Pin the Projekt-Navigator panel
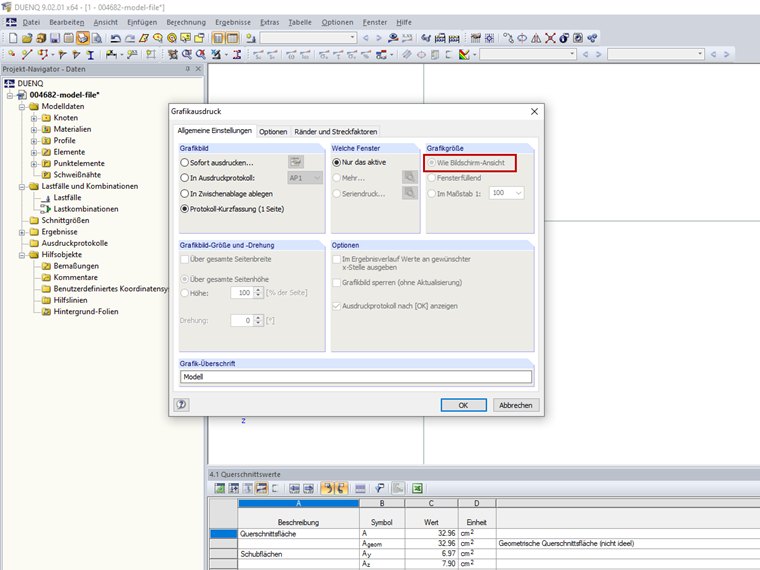Screen dimensions: 760x570 point(188,69)
